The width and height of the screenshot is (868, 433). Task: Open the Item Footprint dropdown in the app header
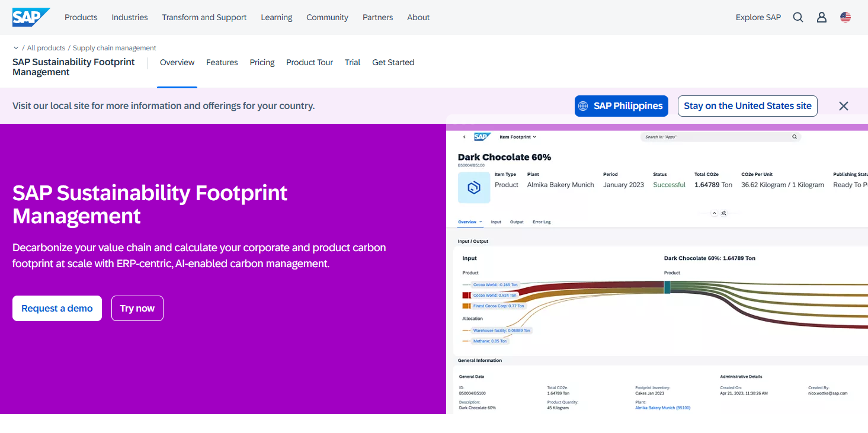click(518, 137)
